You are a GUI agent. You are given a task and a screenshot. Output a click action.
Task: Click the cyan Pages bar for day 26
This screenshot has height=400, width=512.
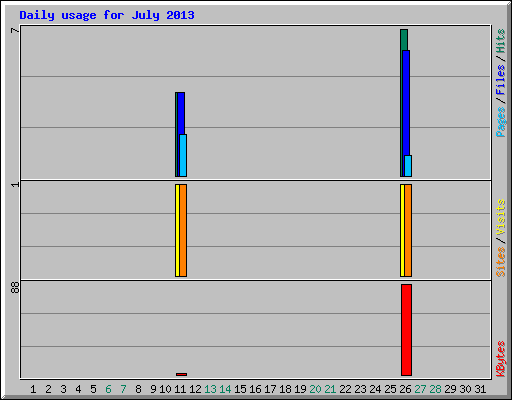coord(408,166)
